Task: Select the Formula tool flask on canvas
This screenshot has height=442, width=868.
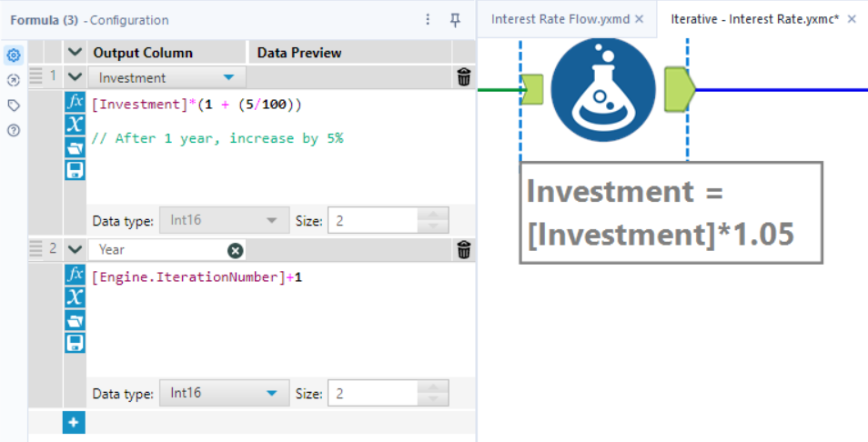Action: click(x=602, y=89)
